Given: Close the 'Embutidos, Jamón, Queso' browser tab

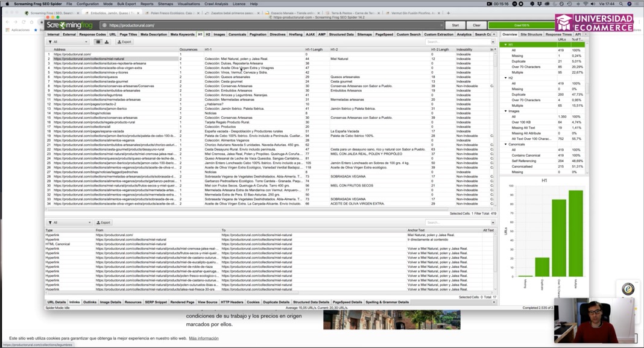Looking at the screenshot, I should tap(138, 13).
